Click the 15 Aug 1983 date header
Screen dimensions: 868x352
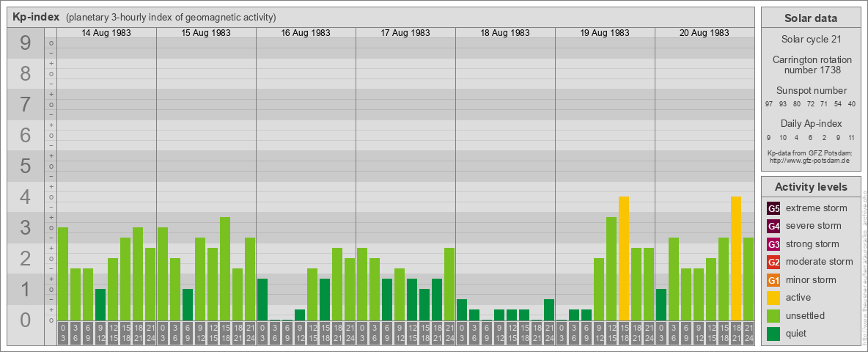(x=206, y=33)
